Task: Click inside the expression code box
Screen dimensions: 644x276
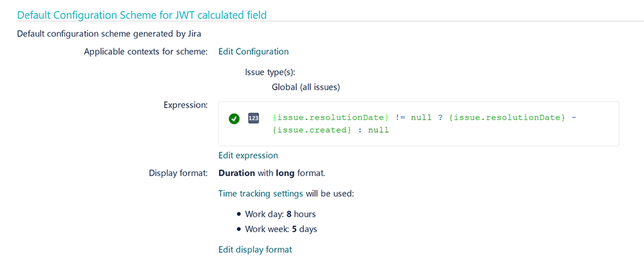Action: (419, 124)
